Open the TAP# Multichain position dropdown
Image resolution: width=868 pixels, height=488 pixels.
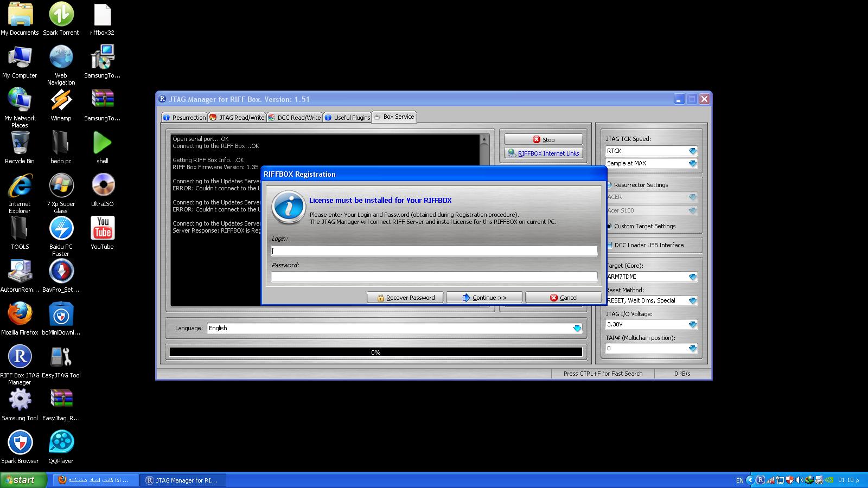[x=692, y=348]
